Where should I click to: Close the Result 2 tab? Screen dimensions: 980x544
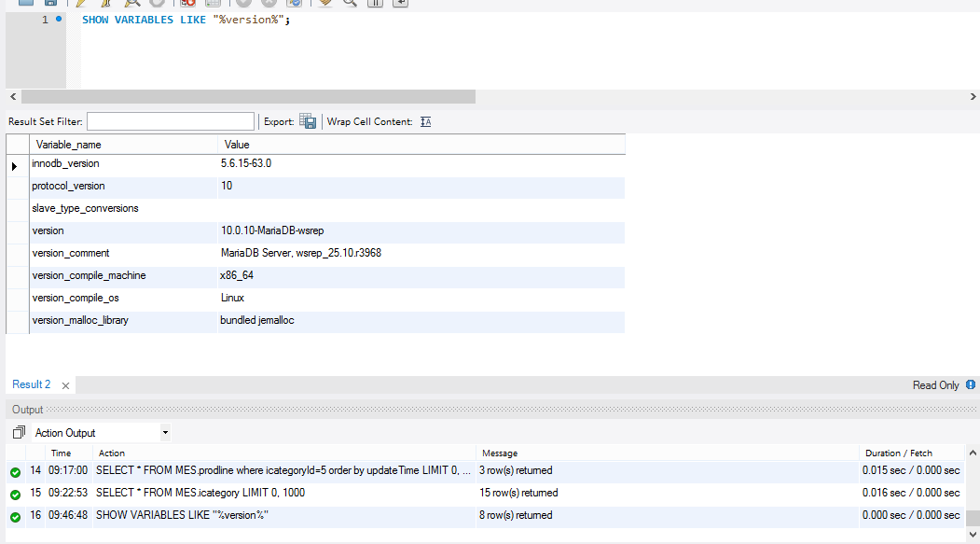[65, 385]
